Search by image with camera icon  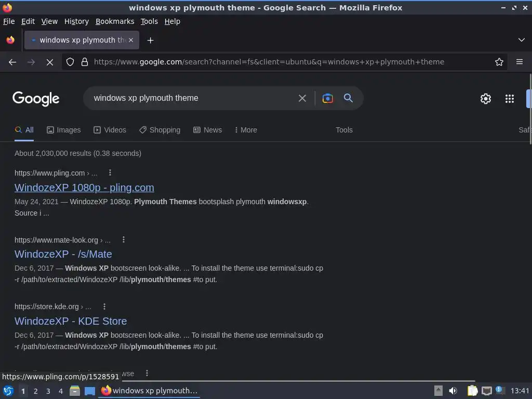(x=327, y=98)
